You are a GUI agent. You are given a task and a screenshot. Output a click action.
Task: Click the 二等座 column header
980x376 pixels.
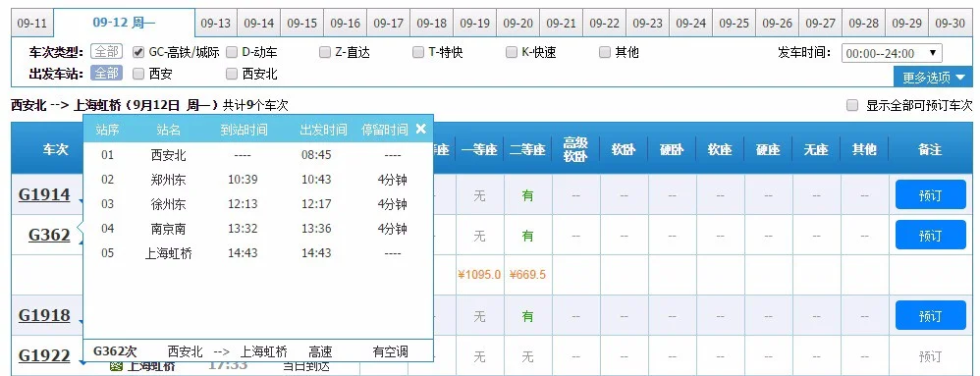(x=527, y=150)
